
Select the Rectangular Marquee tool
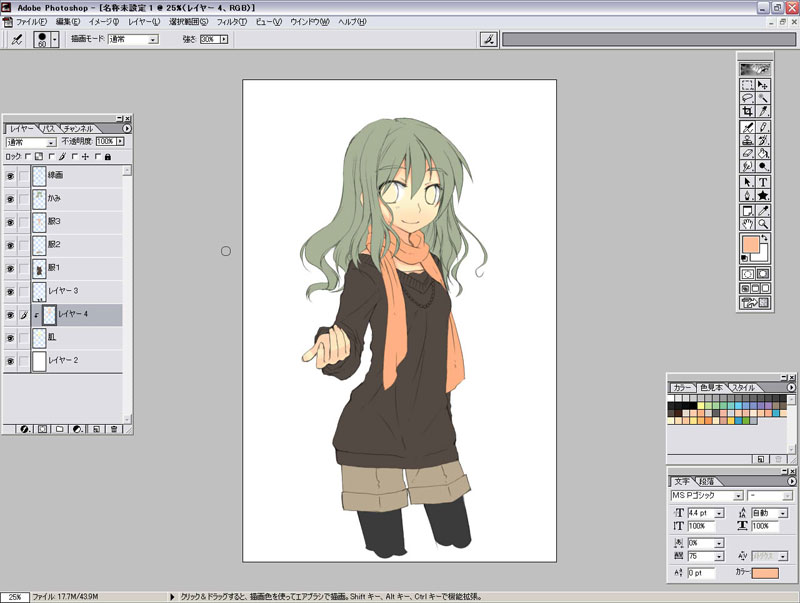(x=747, y=85)
